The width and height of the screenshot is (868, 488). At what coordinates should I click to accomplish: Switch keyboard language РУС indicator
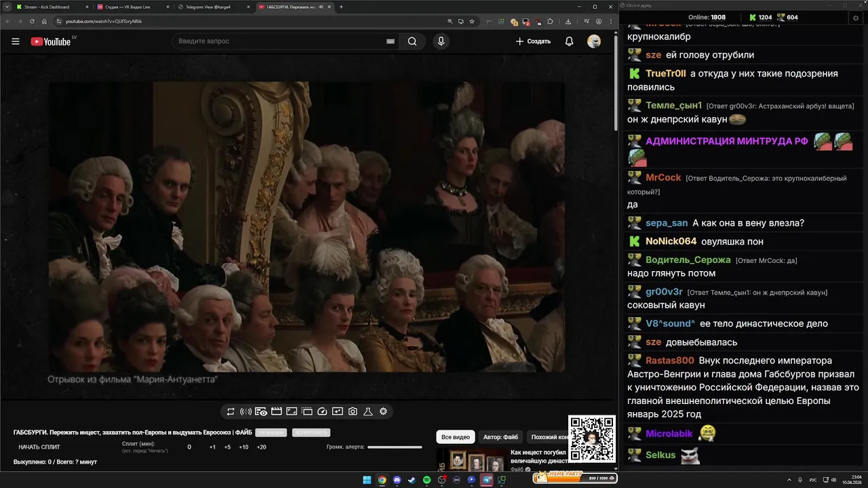coord(813,480)
